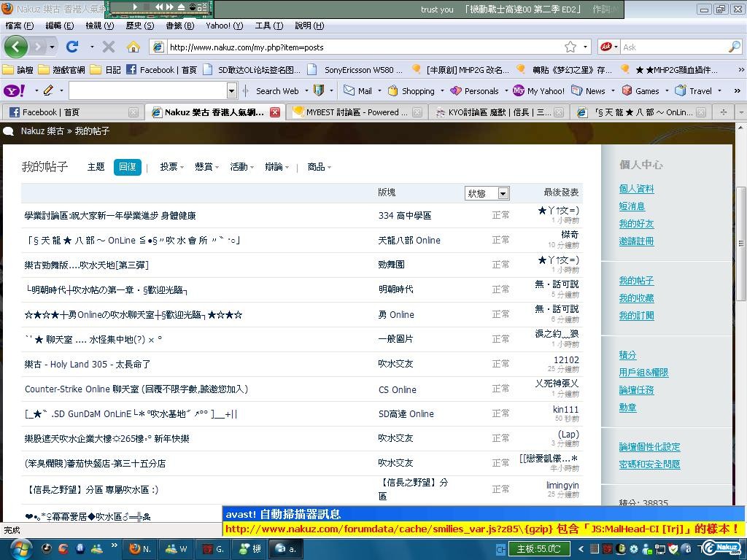Open the 狀態 status dropdown

[487, 193]
